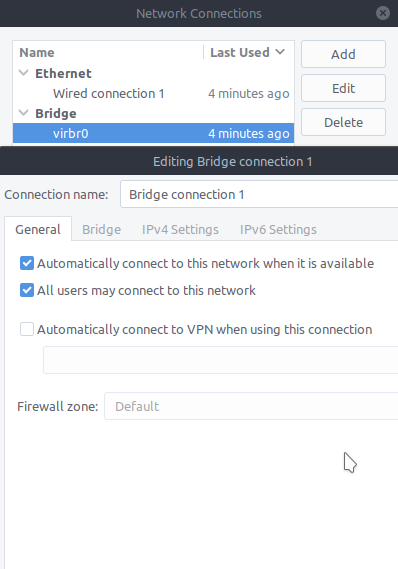Select Wired connection 1 entry
This screenshot has height=569, width=398.
[153, 94]
